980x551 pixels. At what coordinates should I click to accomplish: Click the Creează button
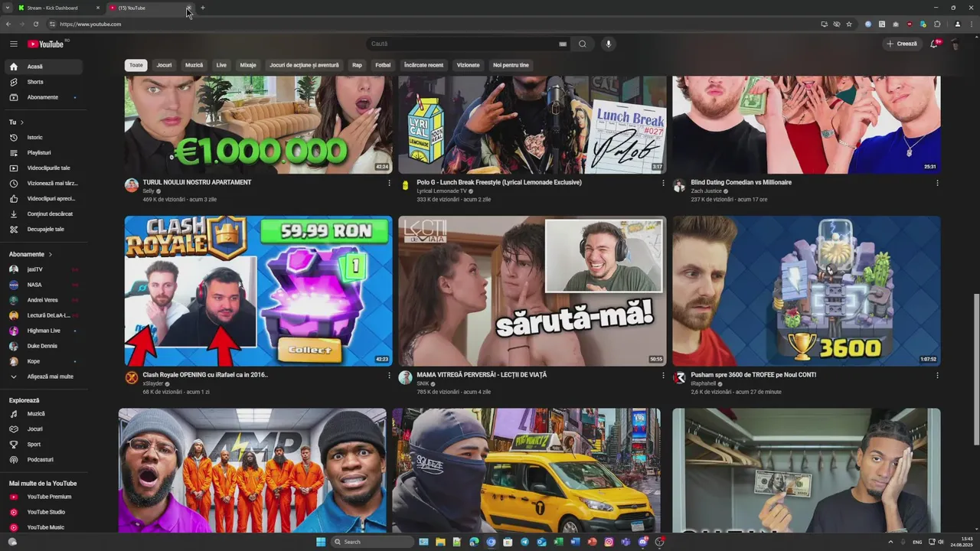pos(902,44)
